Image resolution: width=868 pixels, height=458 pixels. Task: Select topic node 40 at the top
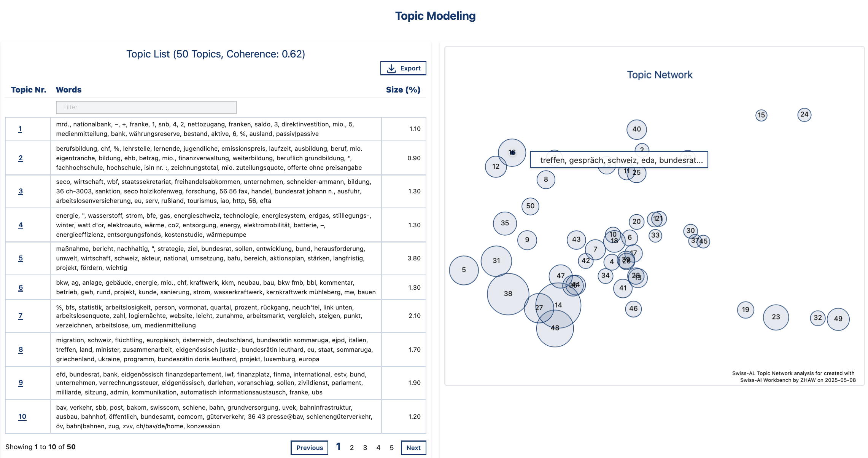(x=636, y=129)
